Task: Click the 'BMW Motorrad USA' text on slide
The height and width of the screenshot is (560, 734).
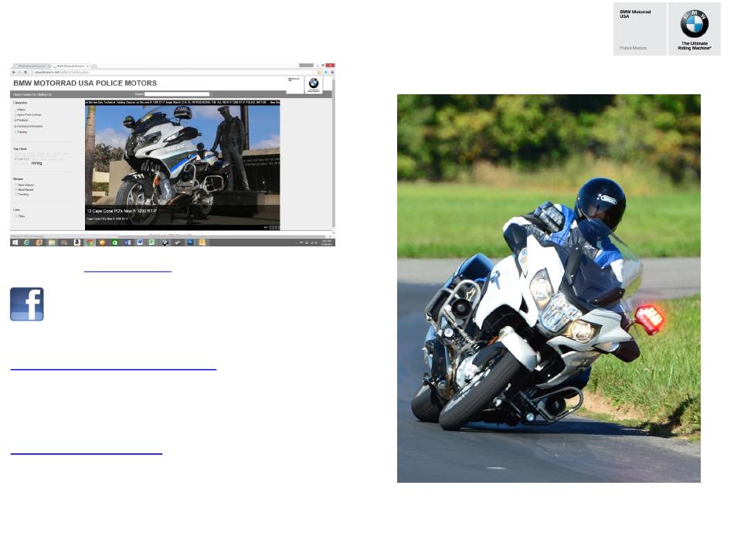Action: pos(635,14)
